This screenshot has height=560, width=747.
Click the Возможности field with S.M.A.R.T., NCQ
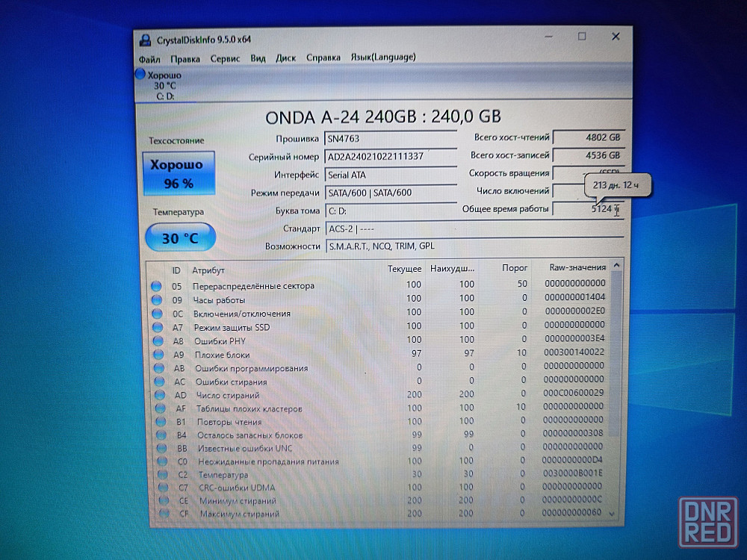coord(475,246)
